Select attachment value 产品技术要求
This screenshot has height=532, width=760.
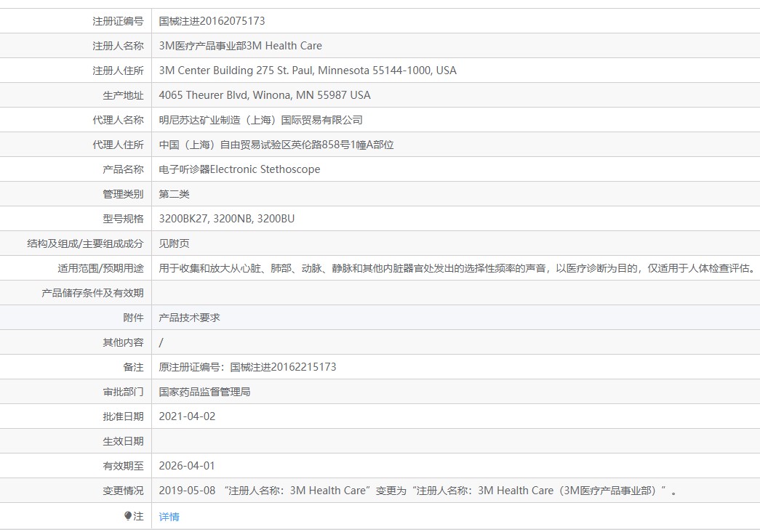pyautogui.click(x=190, y=318)
